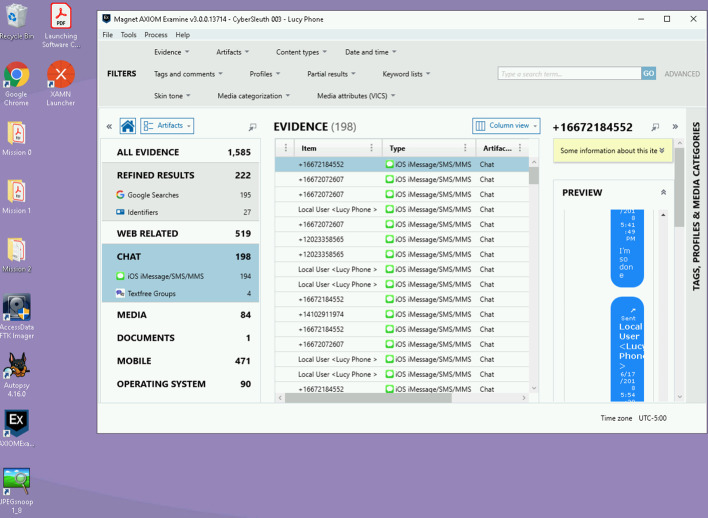The image size is (708, 518).
Task: Open the AccessData FTK Imager shortcut
Action: click(x=17, y=314)
